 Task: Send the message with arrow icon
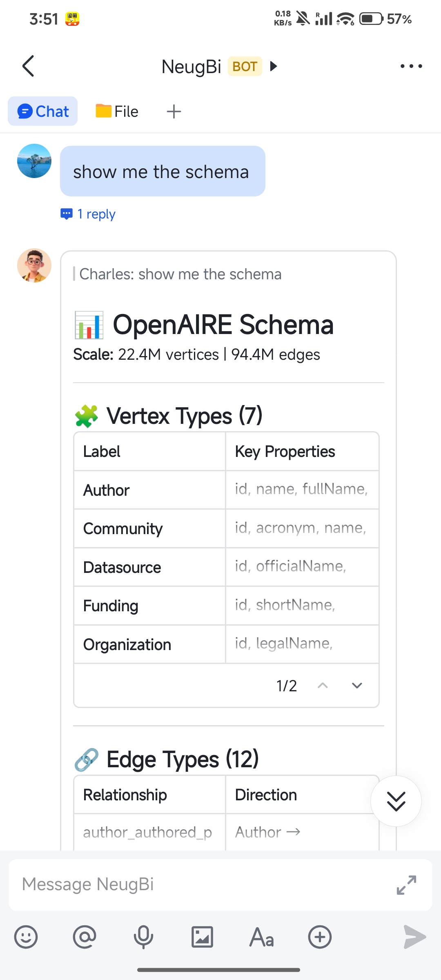click(414, 937)
